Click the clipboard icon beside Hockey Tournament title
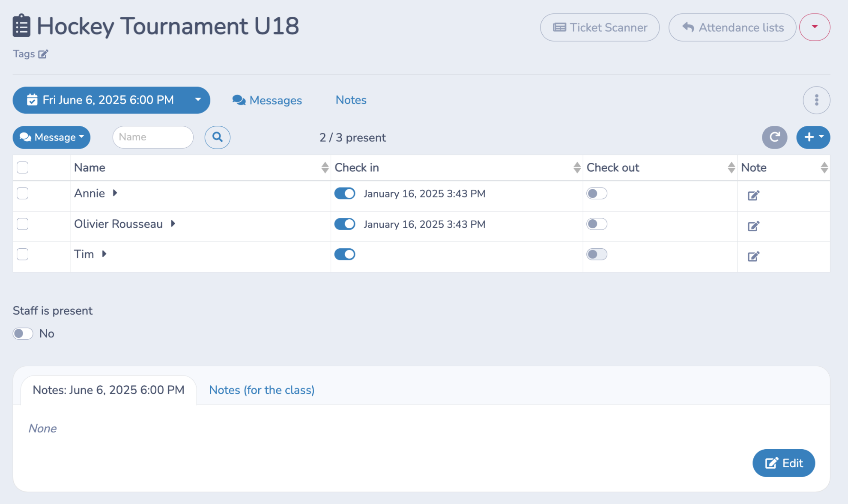This screenshot has width=848, height=504. click(21, 26)
